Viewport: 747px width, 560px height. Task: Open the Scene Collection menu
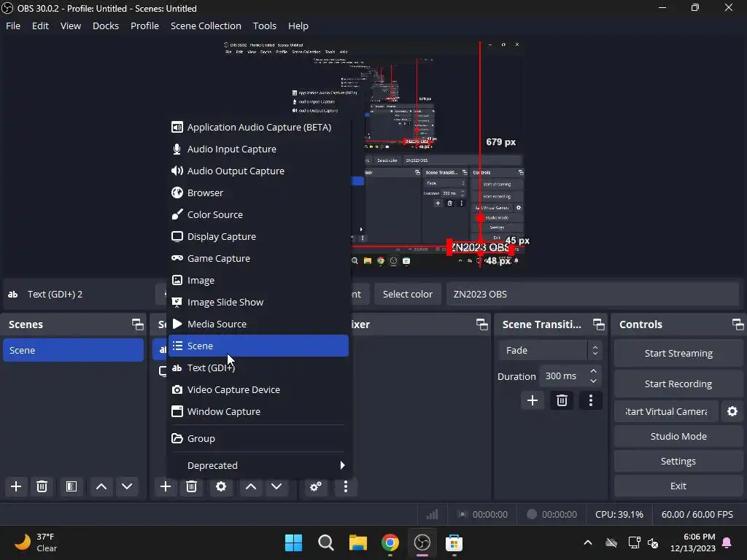[x=206, y=26]
